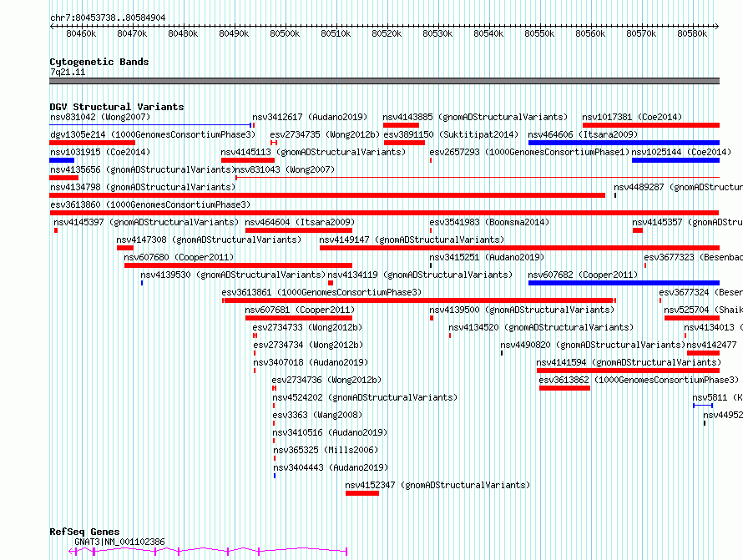
Task: Click nsv831043 (Wong2007) label
Action: click(x=285, y=169)
